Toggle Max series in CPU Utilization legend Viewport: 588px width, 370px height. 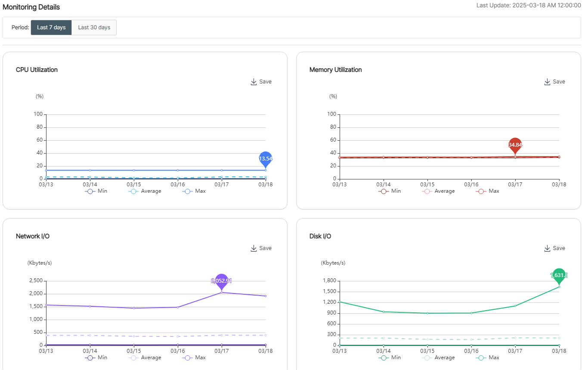(x=194, y=191)
